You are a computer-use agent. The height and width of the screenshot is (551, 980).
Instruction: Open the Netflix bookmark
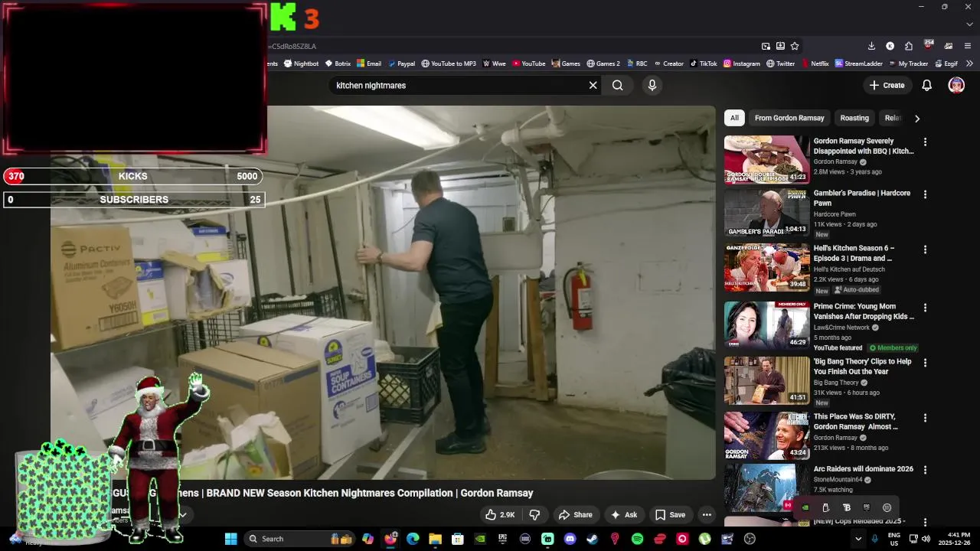pos(815,64)
